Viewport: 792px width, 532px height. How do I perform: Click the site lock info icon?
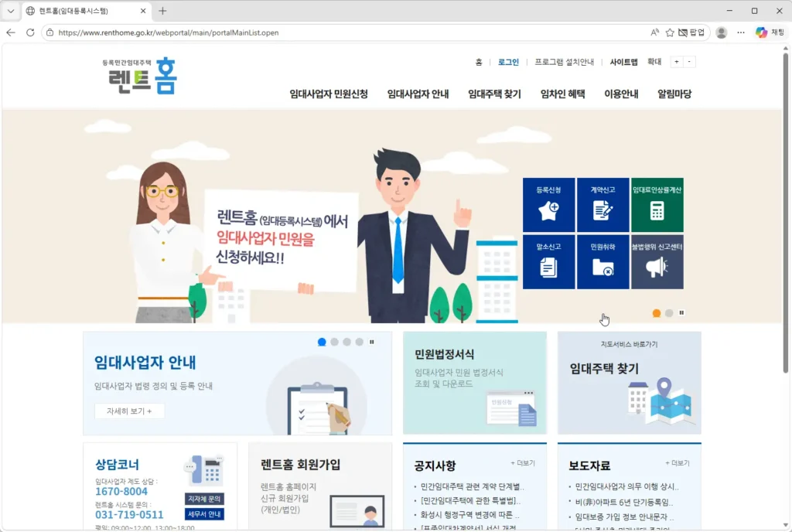49,32
